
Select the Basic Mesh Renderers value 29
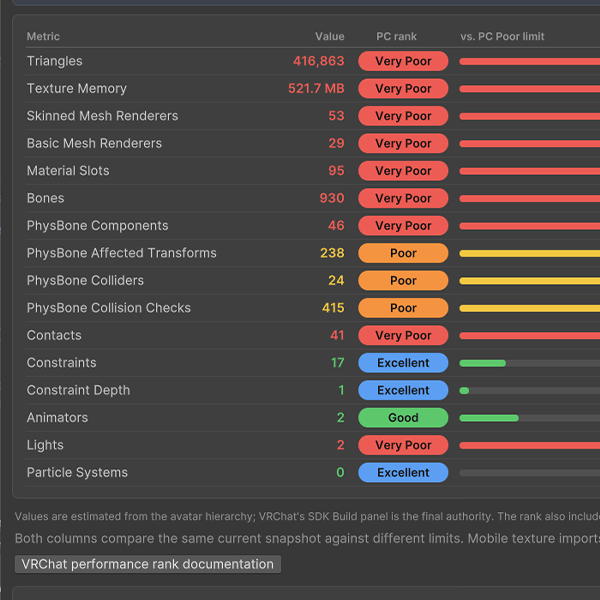pyautogui.click(x=336, y=143)
